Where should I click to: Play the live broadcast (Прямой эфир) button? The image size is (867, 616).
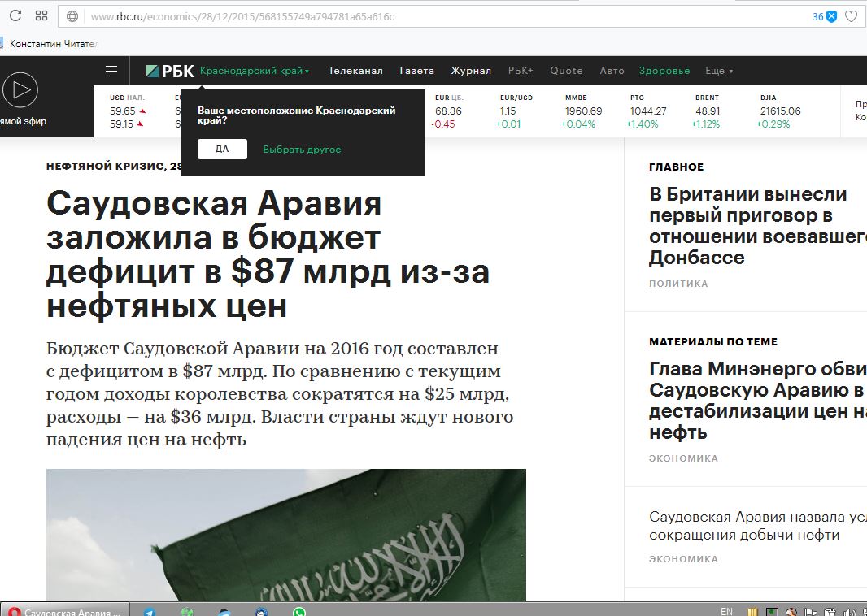point(20,89)
